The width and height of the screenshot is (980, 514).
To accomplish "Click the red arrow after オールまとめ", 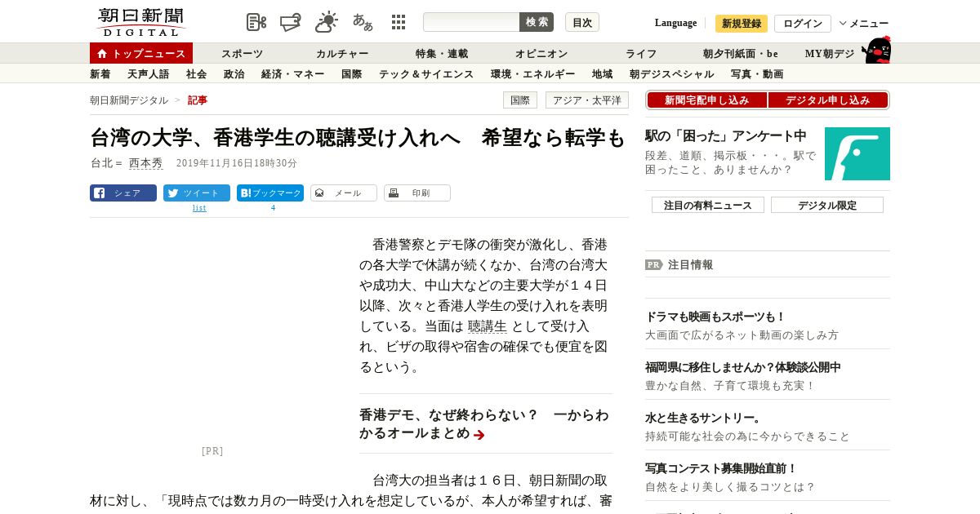I will (x=479, y=435).
